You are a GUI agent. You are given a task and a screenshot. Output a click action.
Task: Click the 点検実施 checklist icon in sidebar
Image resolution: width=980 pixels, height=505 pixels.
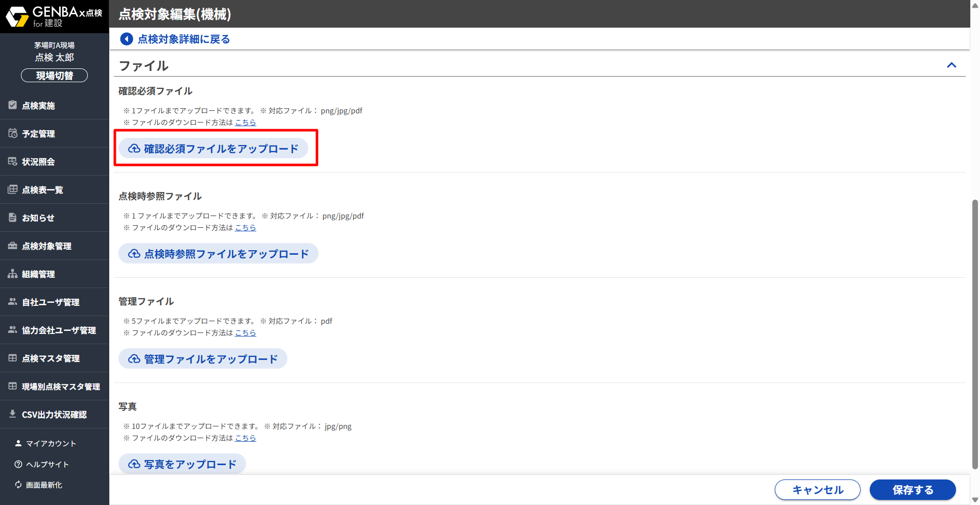point(13,105)
